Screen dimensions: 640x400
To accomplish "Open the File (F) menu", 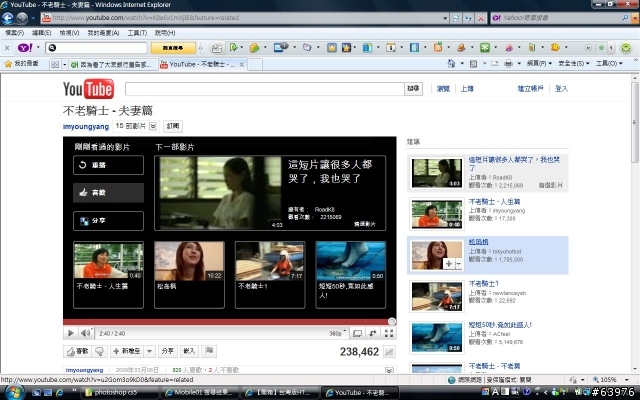I will [x=14, y=33].
